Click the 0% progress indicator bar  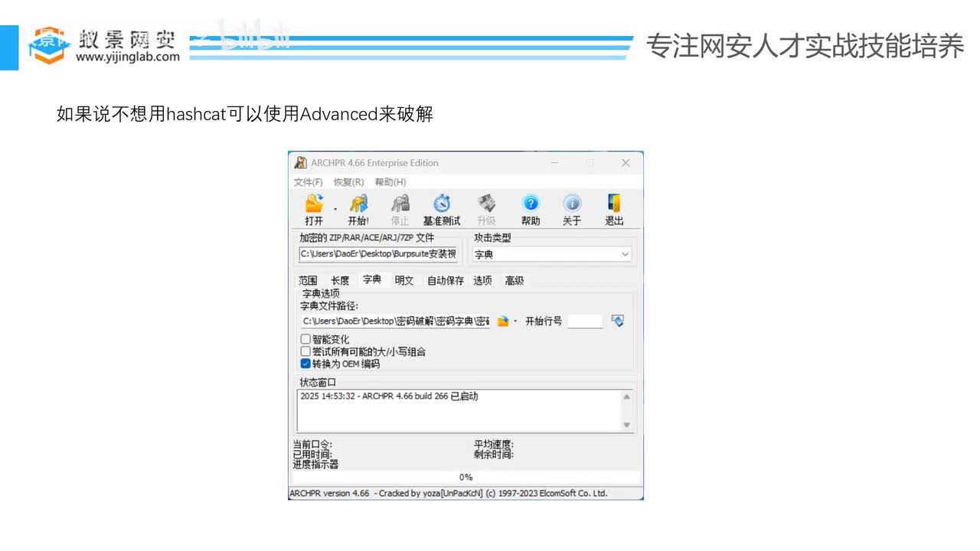point(465,478)
